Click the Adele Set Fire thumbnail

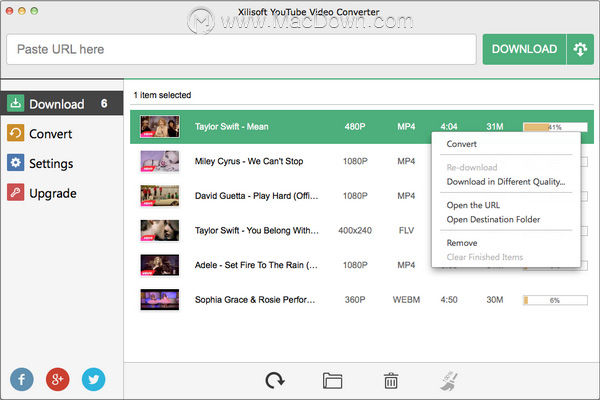click(x=160, y=265)
